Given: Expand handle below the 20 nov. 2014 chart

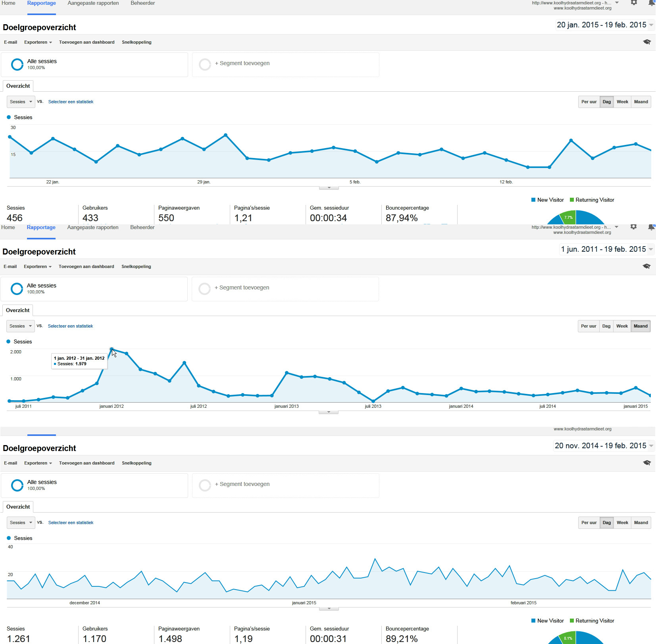Looking at the screenshot, I should [x=329, y=609].
